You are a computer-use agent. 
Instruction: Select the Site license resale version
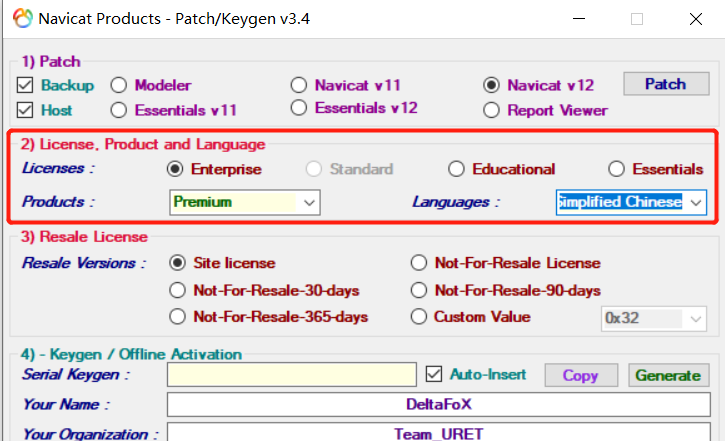(x=178, y=263)
